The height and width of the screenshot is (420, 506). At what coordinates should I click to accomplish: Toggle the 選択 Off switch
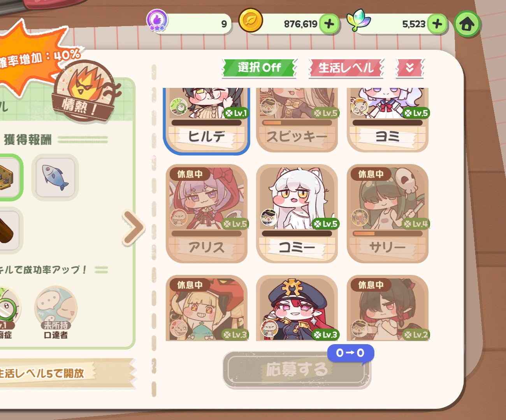point(260,68)
